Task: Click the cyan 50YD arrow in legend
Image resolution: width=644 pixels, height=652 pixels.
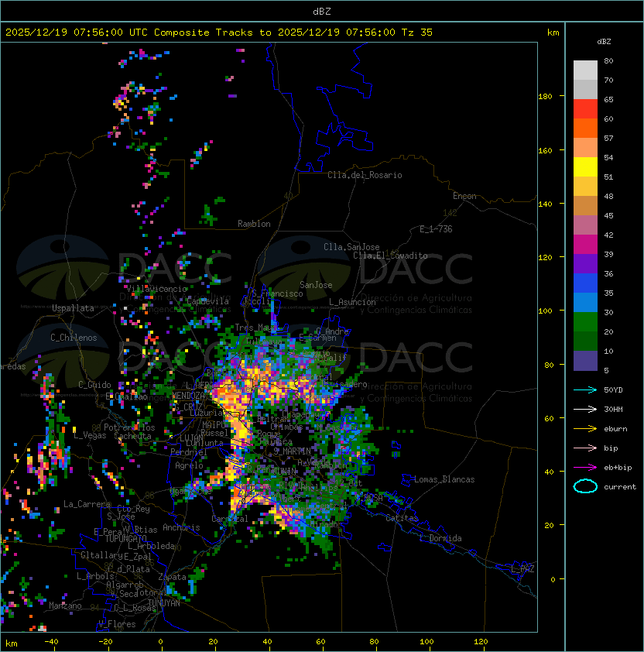Action: (585, 389)
